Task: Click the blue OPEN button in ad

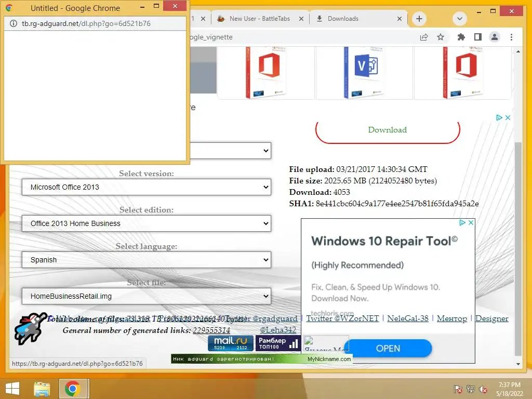Action: (388, 349)
